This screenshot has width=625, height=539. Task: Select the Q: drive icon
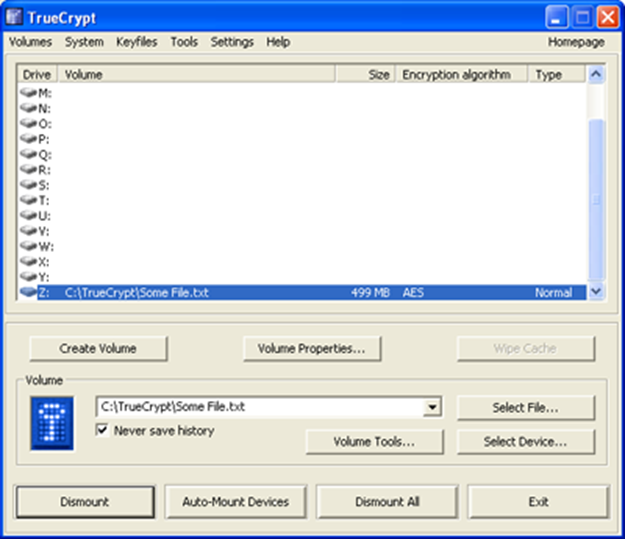(28, 154)
